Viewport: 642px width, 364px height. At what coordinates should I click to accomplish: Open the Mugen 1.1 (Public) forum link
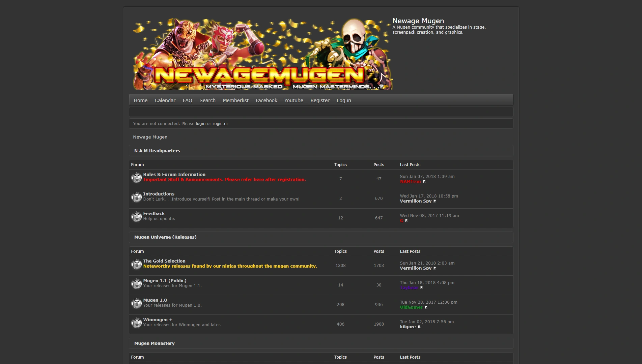coord(164,280)
